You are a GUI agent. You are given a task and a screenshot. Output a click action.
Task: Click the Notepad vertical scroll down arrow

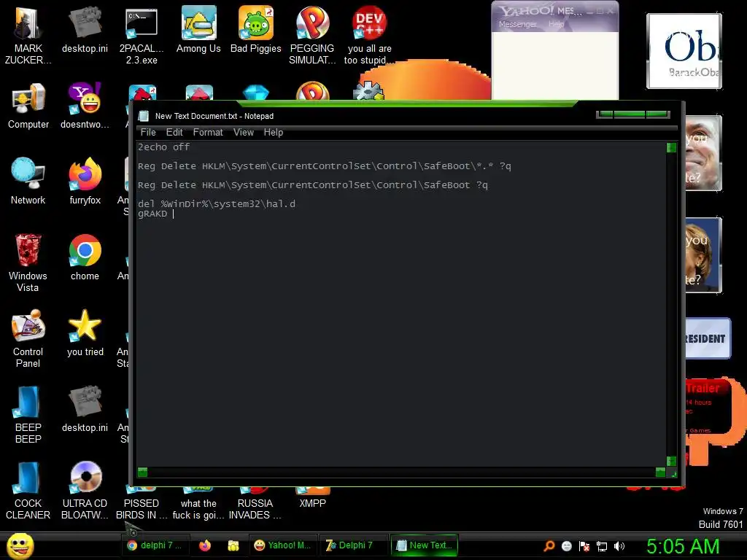pyautogui.click(x=671, y=461)
